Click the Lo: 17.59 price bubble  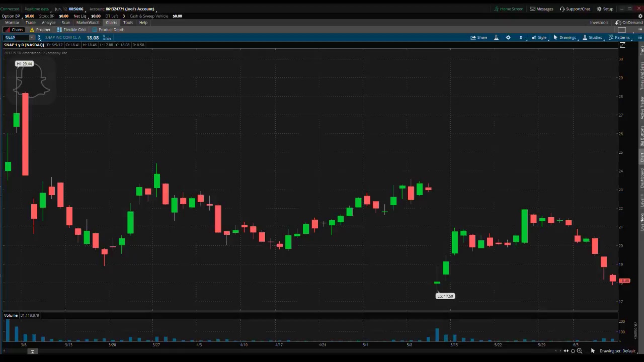click(445, 296)
